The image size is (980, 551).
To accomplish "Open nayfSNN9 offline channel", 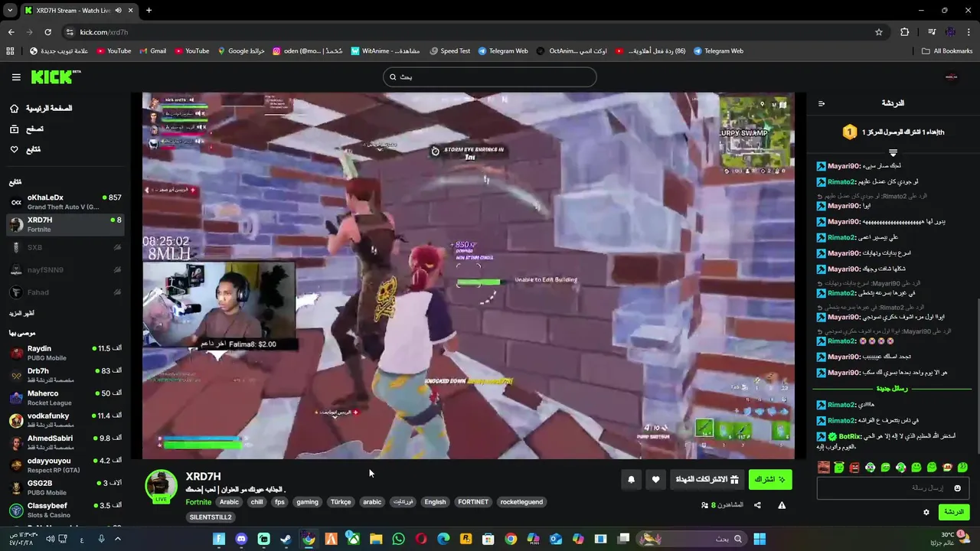I will pos(65,269).
